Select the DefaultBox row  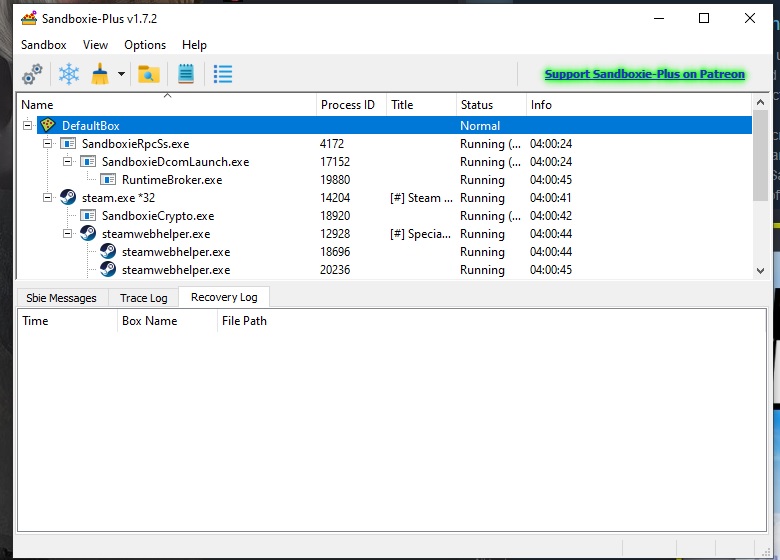394,125
